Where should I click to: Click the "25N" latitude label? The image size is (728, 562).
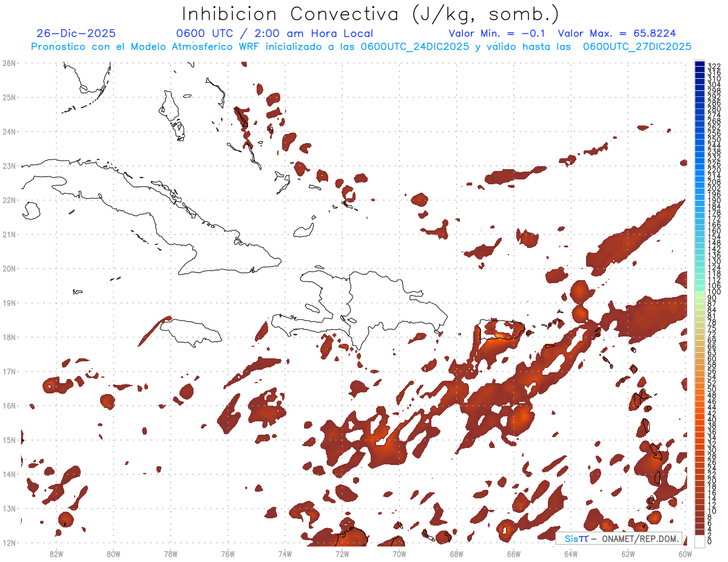9,97
